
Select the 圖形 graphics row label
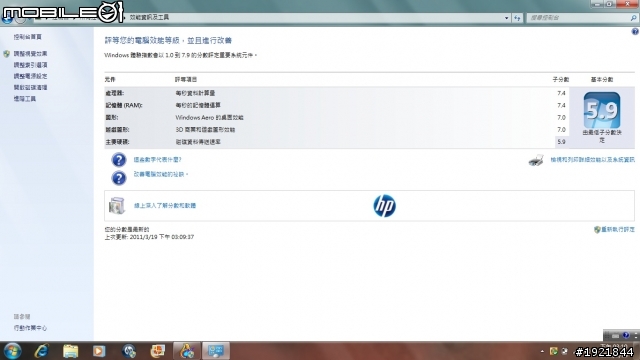pyautogui.click(x=111, y=118)
